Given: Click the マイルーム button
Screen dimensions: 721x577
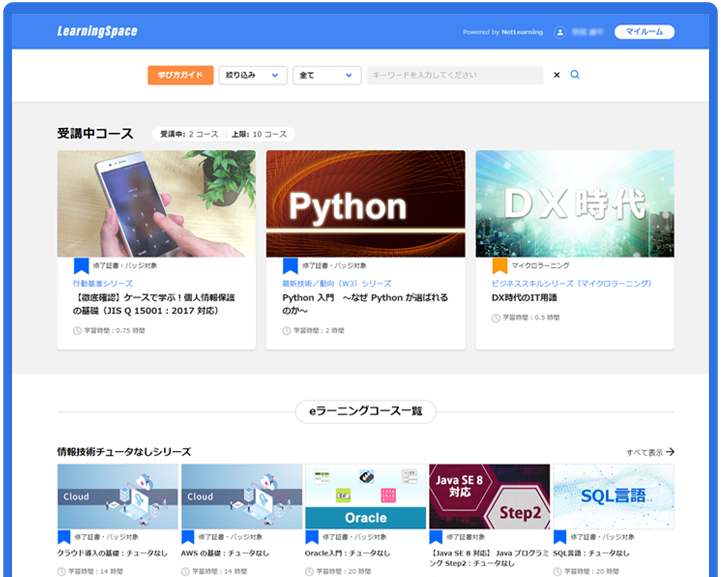Looking at the screenshot, I should pyautogui.click(x=644, y=32).
